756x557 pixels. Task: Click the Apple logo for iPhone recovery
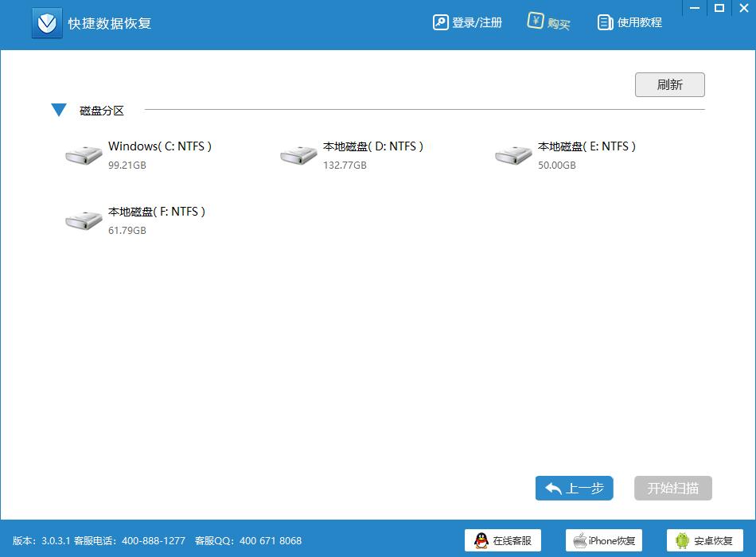tap(579, 540)
